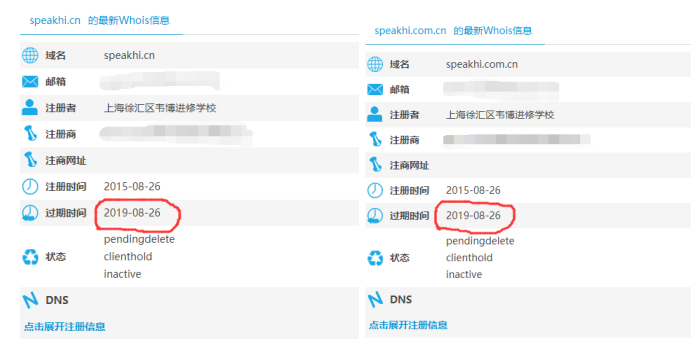Viewport: 691px width, 360px height.
Task: Select inactive status in speakhi.com.cn panel
Action: tap(464, 275)
